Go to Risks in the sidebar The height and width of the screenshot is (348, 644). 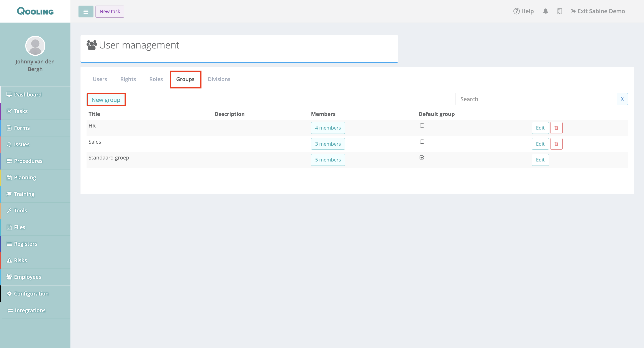click(20, 260)
